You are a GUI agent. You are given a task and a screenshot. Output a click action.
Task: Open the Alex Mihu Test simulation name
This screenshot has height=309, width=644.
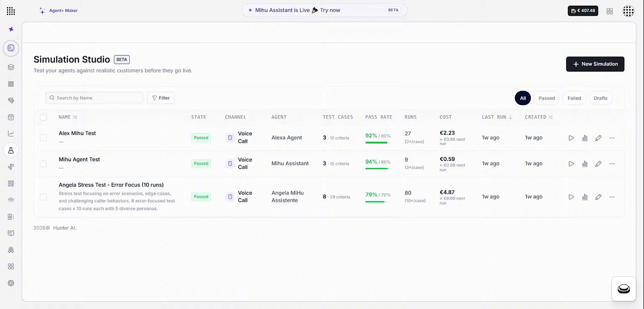pyautogui.click(x=77, y=133)
